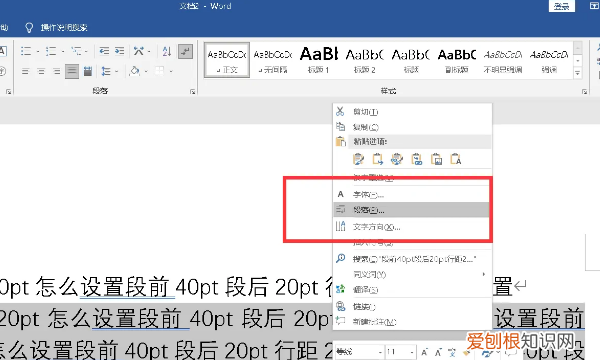Image resolution: width=600 pixels, height=360 pixels.
Task: Click the 登录 sign-in button
Action: tap(562, 6)
